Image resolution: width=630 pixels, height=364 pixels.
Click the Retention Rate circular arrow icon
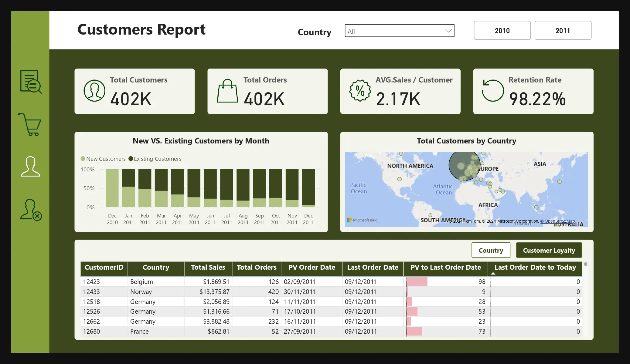pos(493,91)
